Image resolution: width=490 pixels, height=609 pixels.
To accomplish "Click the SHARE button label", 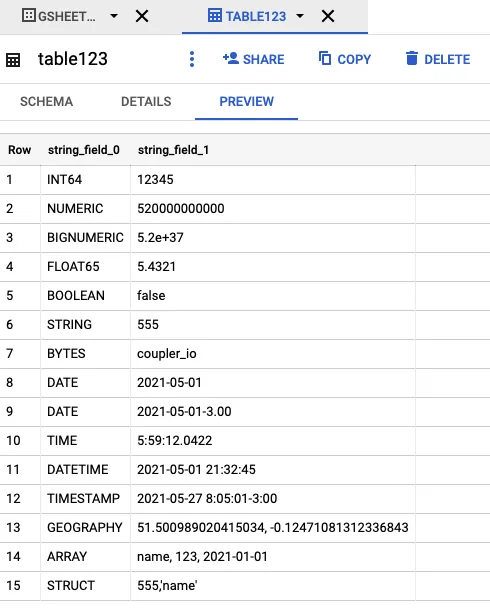I will pos(264,59).
